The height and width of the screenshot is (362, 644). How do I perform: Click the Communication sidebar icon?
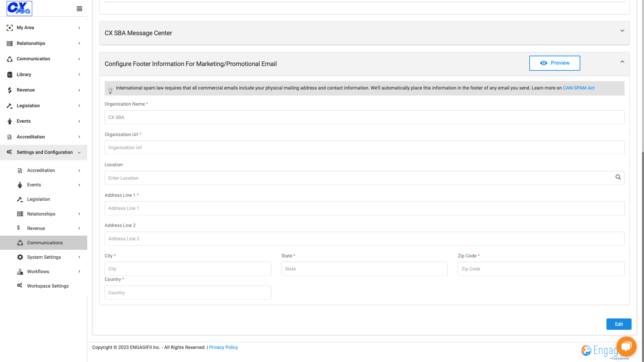tap(10, 59)
